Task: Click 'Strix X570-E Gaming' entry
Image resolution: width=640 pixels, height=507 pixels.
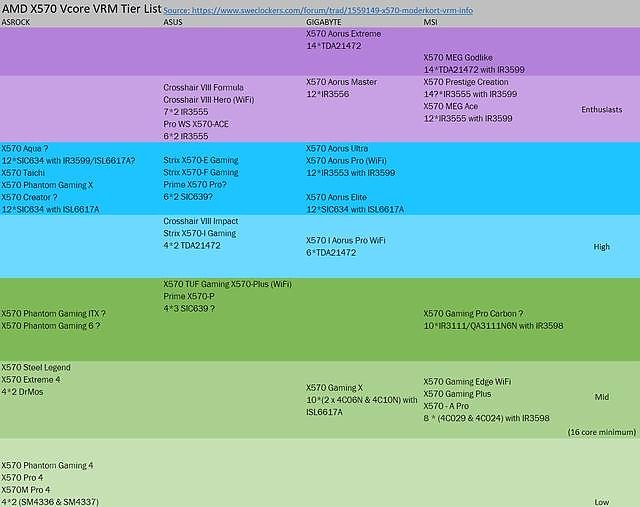Action: pos(201,160)
